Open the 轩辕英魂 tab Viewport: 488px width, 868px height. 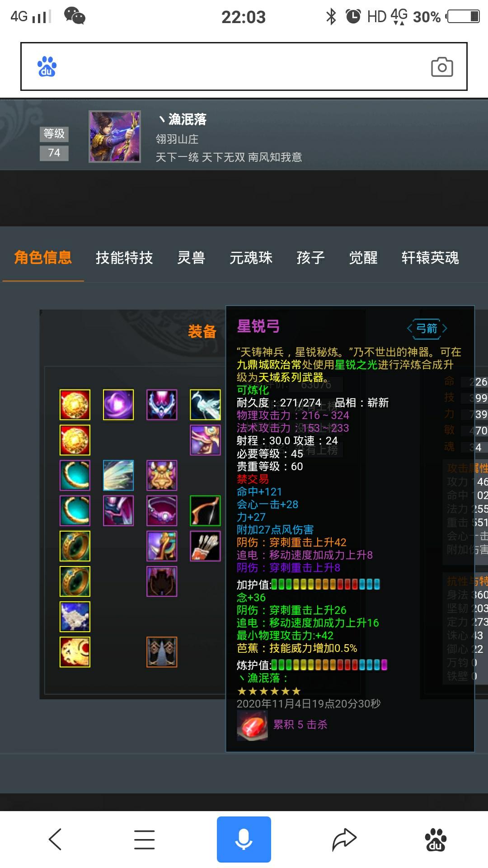pyautogui.click(x=430, y=258)
